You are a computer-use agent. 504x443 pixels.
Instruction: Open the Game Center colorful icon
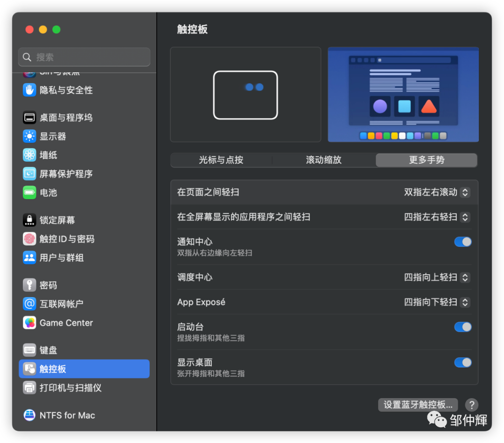click(29, 323)
